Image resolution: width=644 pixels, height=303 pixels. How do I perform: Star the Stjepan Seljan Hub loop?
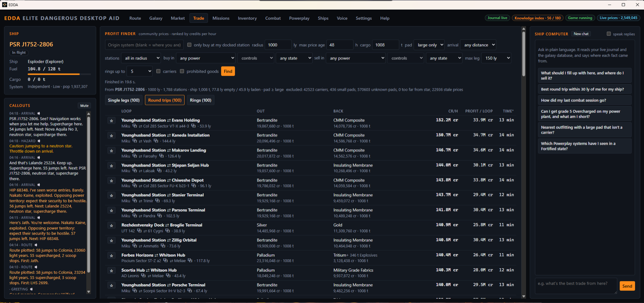coord(111,166)
